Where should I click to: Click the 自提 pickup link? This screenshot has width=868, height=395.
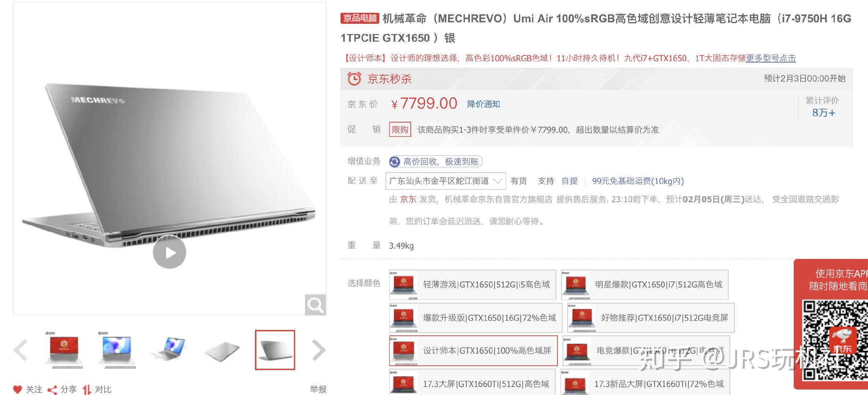570,181
